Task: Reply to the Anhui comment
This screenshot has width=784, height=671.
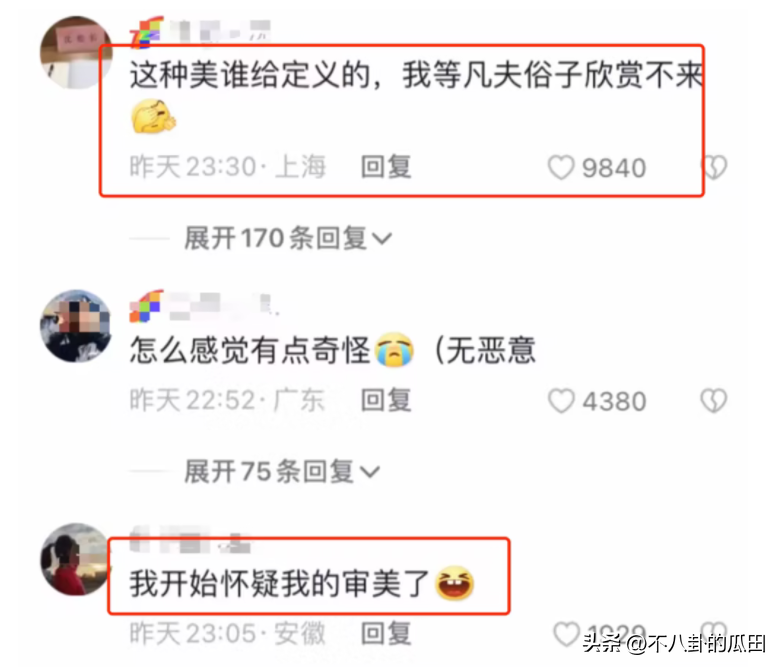Action: 386,634
